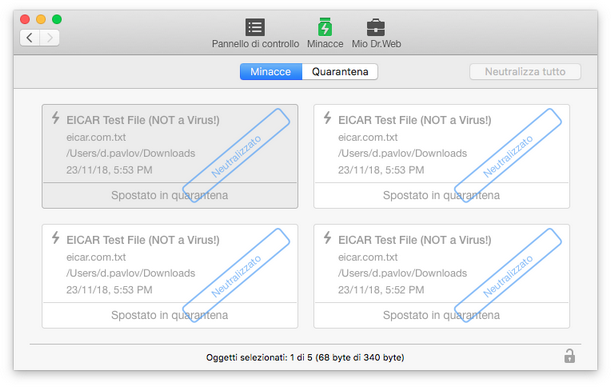611x387 pixels.
Task: Switch to the Quarantena tab
Action: tap(340, 72)
